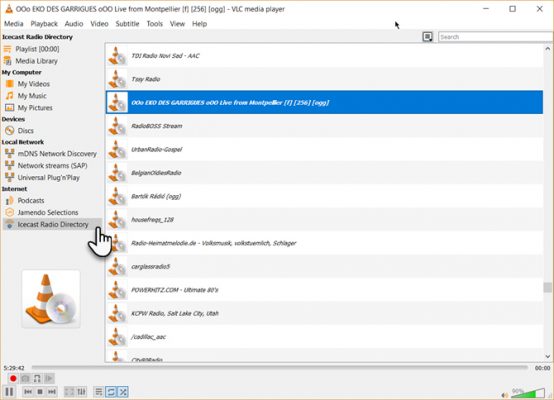554x400 pixels.
Task: Open the Subtitle menu
Action: [x=127, y=24]
